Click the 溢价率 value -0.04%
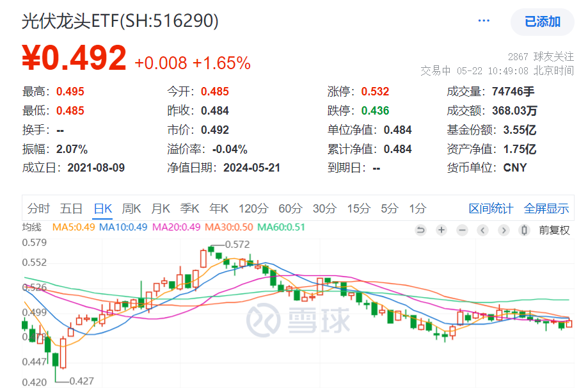The width and height of the screenshot is (588, 388). pyautogui.click(x=230, y=149)
